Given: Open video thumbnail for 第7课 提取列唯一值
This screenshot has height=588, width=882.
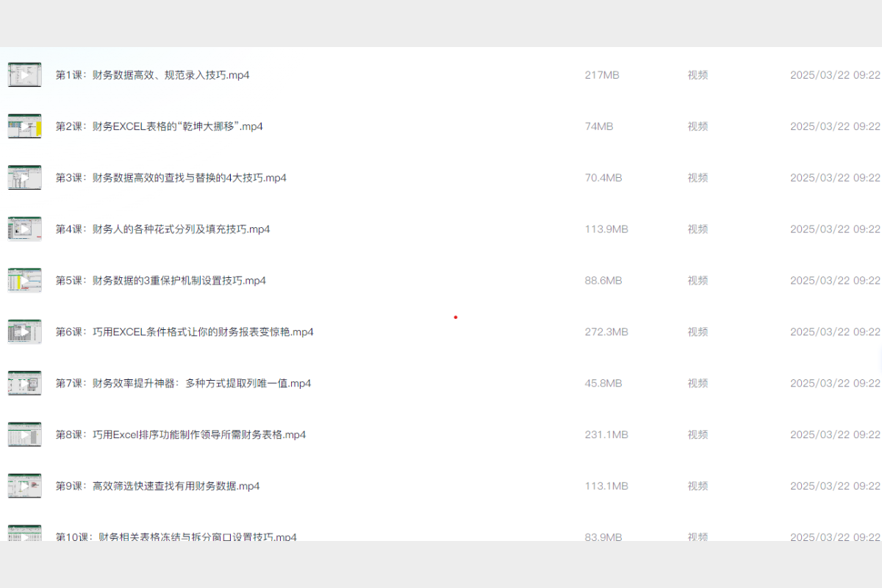Looking at the screenshot, I should (x=24, y=384).
